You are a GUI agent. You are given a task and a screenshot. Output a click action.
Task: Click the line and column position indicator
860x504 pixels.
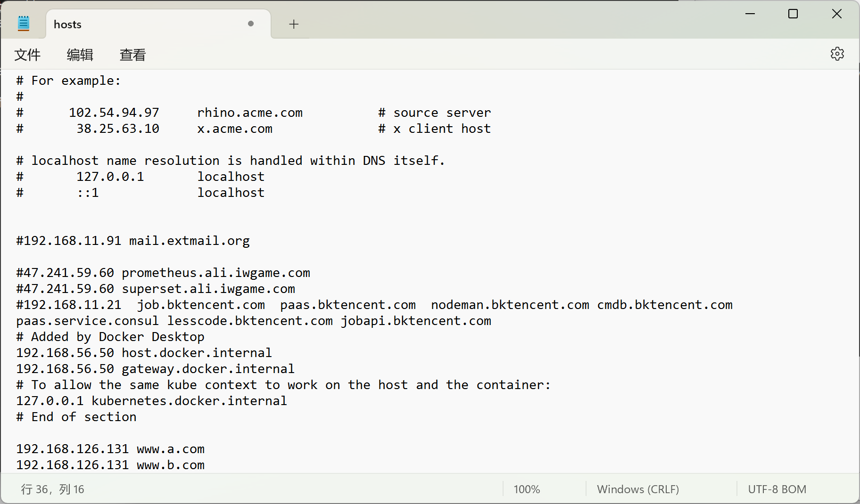[52, 489]
